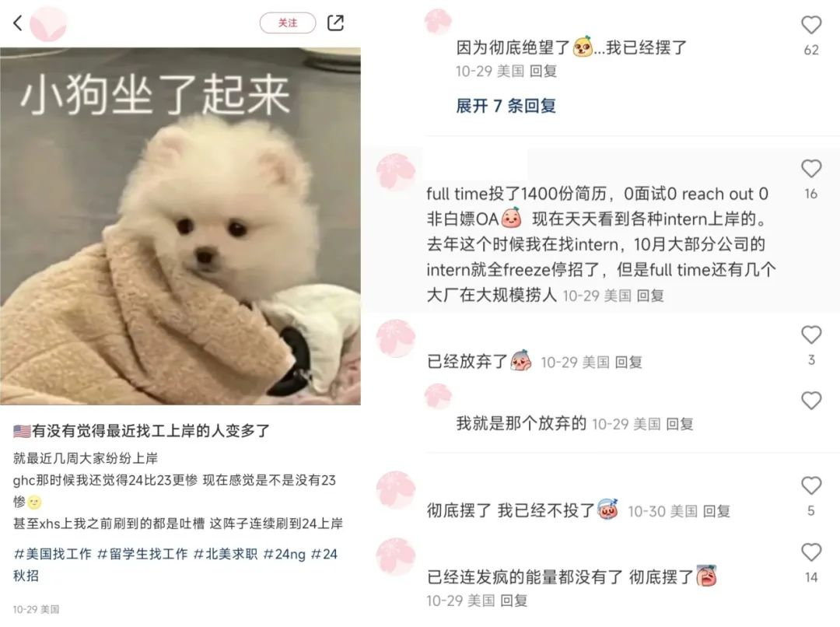Open the avatar of the 1400份简历 commenter
The width and height of the screenshot is (840, 627).
coord(396,173)
